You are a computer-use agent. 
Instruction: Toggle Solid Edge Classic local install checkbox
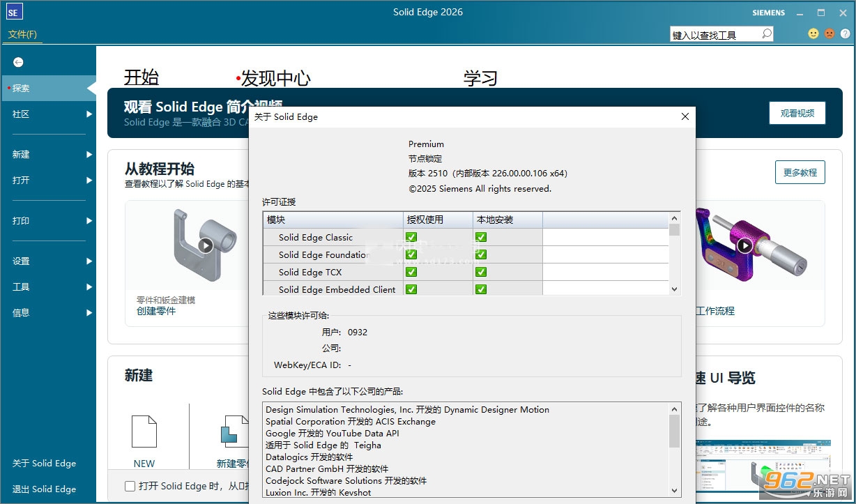point(481,237)
